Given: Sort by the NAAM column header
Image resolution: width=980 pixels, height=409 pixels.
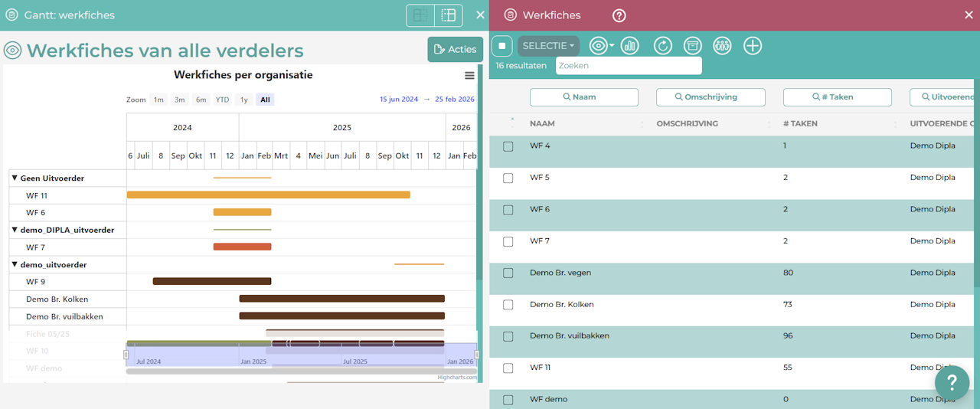Looking at the screenshot, I should [542, 123].
